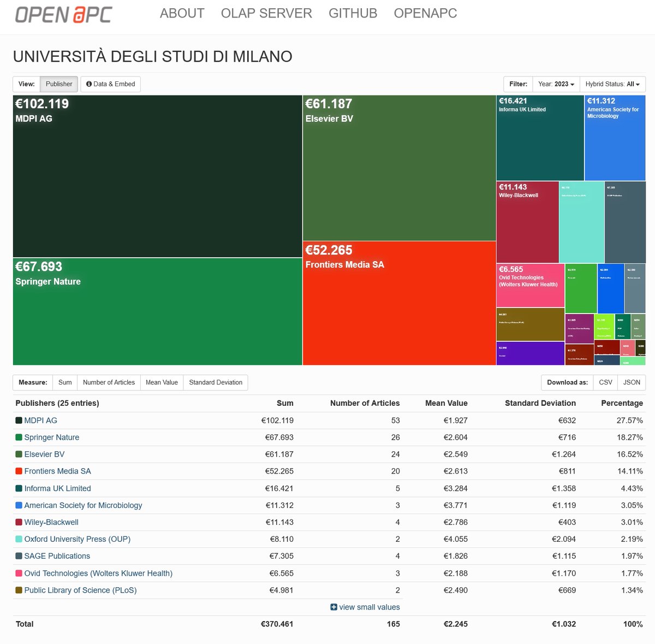This screenshot has width=655, height=644.
Task: Open the ABOUT page
Action: click(182, 13)
